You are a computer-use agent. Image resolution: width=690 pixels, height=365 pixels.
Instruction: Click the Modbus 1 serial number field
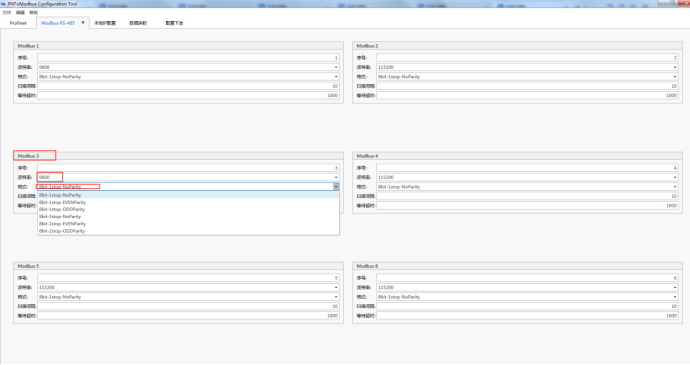click(x=188, y=58)
